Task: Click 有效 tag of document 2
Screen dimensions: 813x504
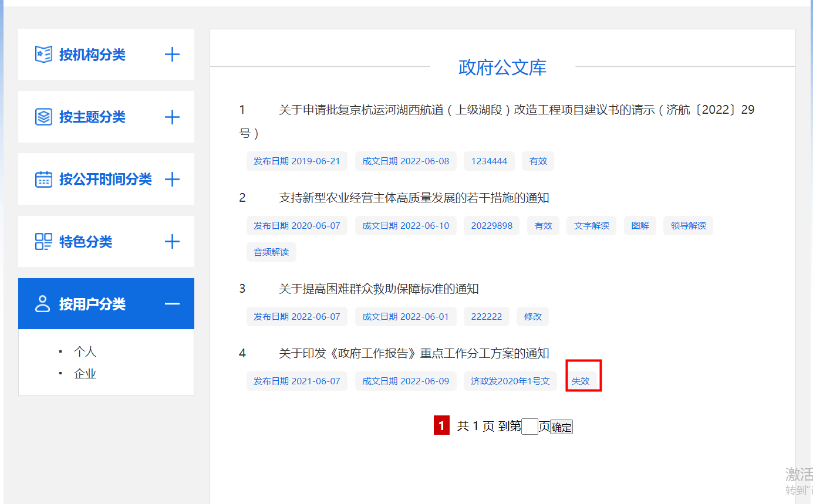Action: tap(543, 226)
